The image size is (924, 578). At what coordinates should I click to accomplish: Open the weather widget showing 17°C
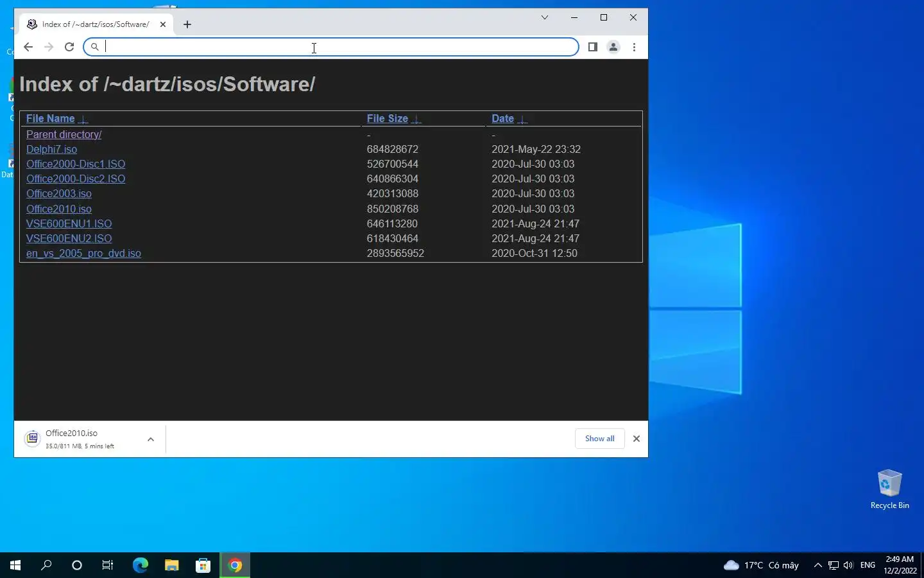[761, 565]
